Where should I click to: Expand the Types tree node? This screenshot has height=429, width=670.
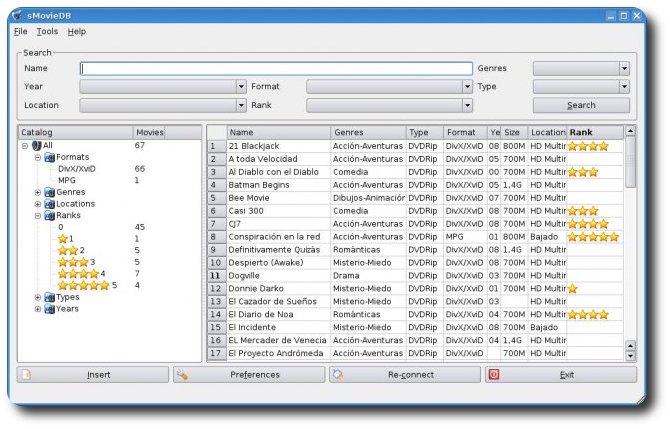38,297
